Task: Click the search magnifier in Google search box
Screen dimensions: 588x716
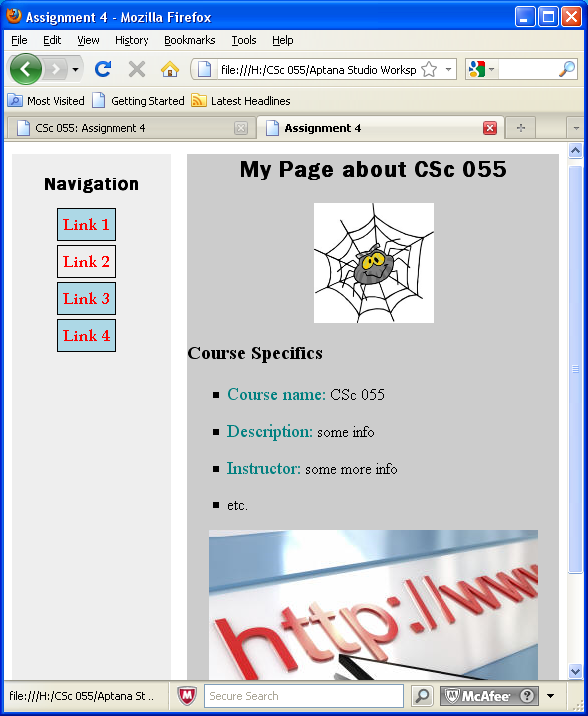Action: coord(567,70)
